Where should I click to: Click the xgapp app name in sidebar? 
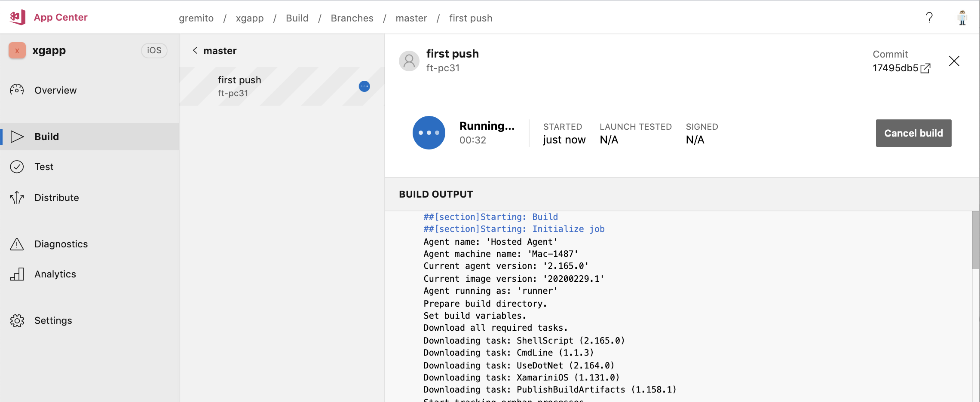49,50
